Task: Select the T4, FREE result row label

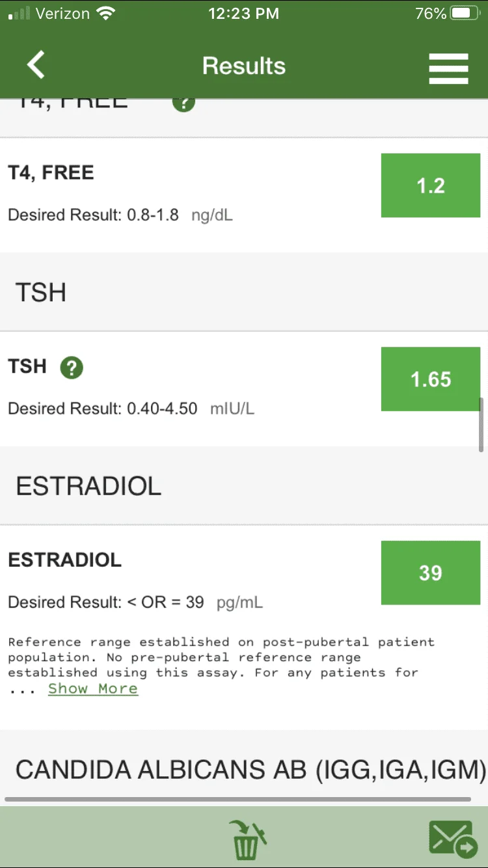Action: (x=51, y=172)
